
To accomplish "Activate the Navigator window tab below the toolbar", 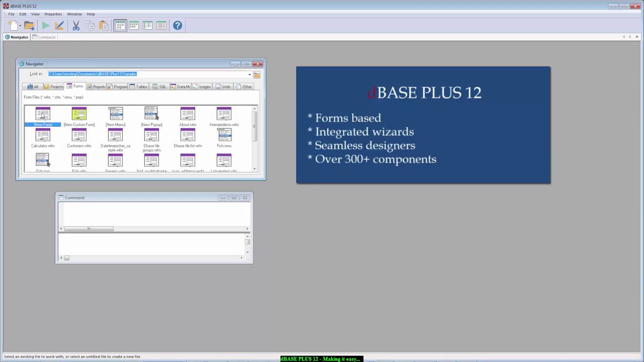I will 17,37.
